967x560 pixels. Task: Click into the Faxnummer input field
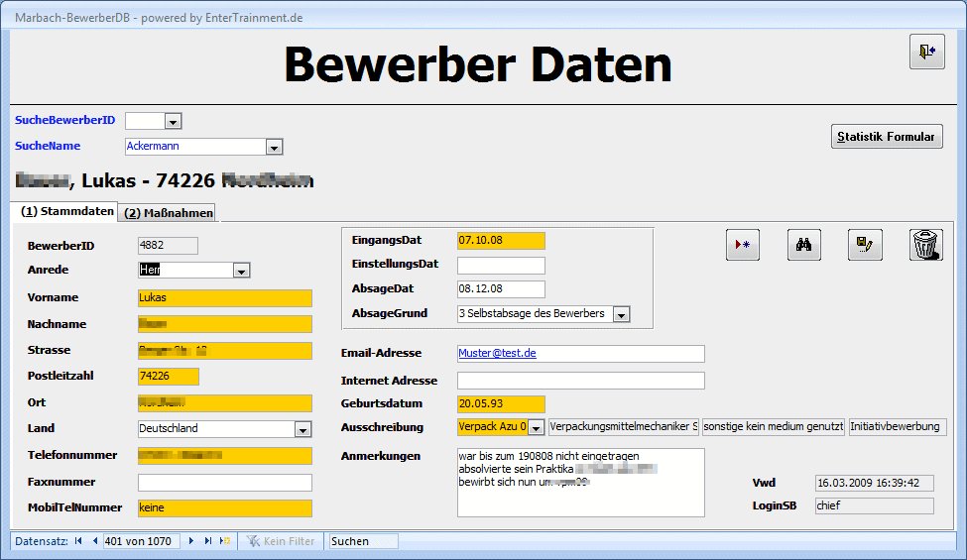(x=224, y=483)
